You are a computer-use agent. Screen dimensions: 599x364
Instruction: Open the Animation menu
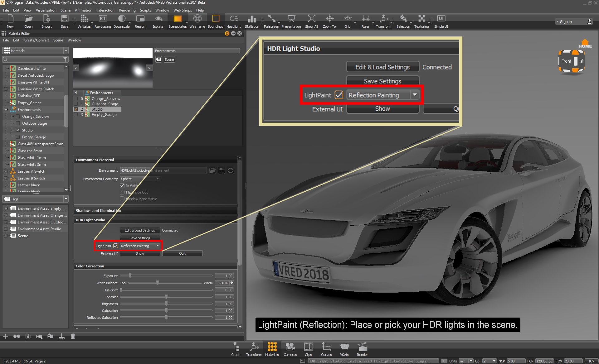(x=83, y=10)
